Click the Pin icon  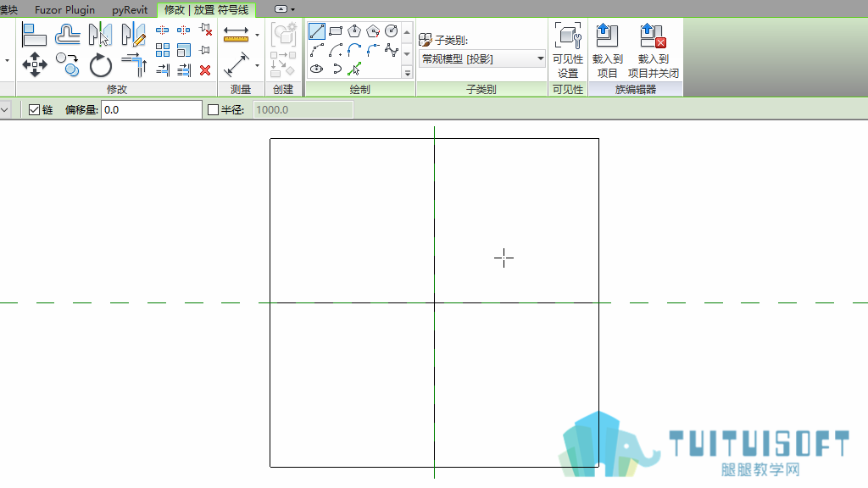click(205, 50)
